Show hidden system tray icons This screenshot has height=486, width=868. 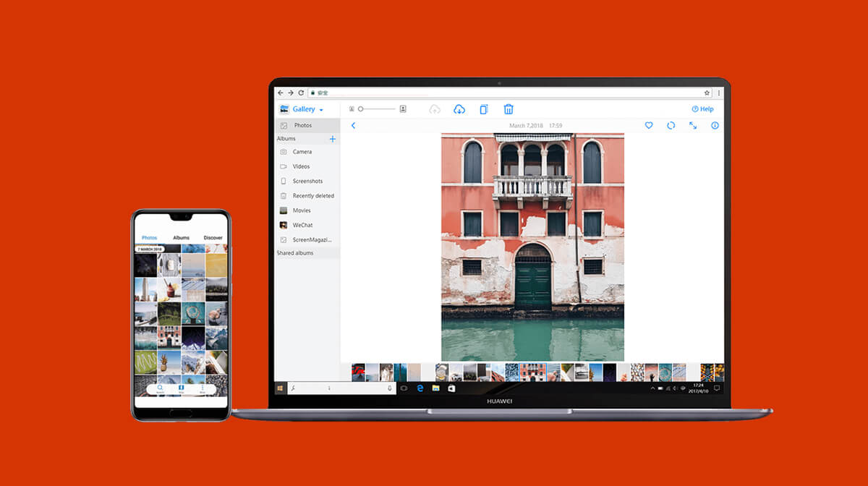[652, 388]
